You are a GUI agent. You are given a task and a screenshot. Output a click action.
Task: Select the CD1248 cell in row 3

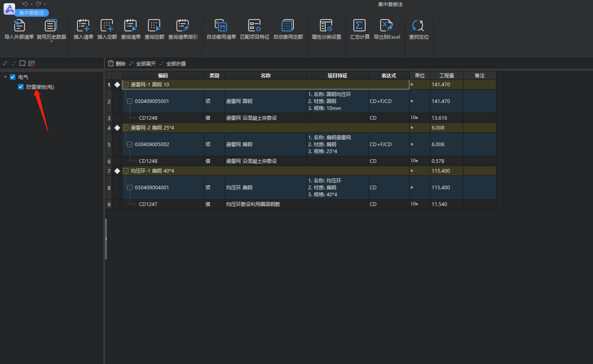tap(163, 118)
